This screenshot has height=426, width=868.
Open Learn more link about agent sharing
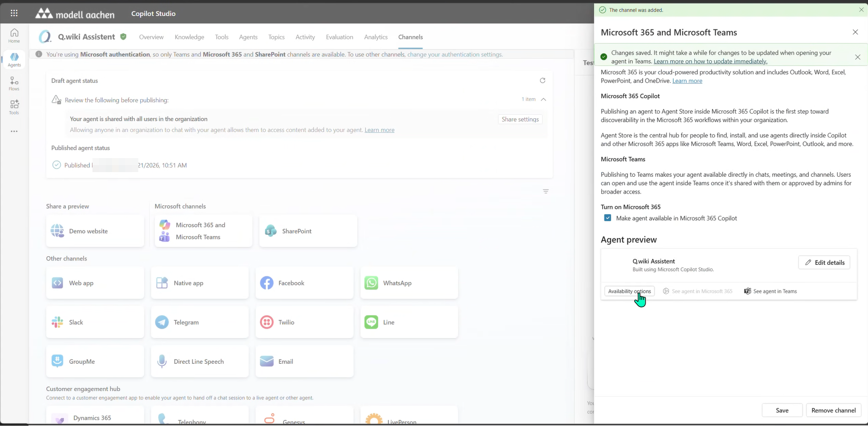pyautogui.click(x=379, y=130)
